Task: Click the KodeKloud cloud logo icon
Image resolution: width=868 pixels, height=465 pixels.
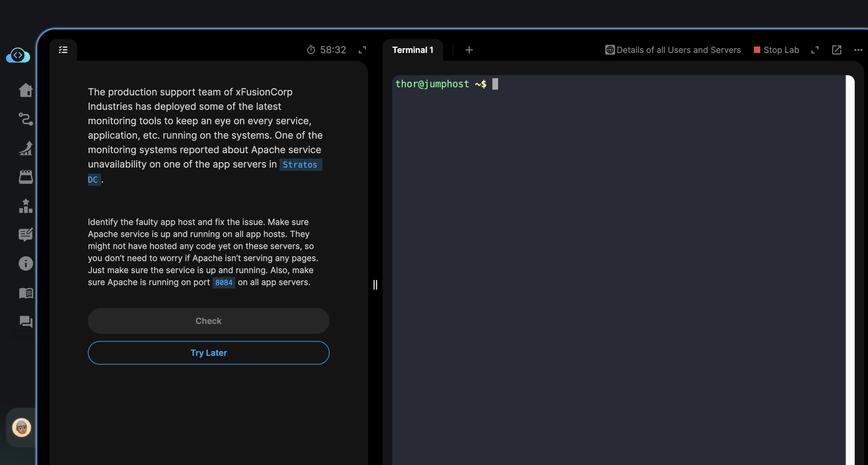Action: 18,55
